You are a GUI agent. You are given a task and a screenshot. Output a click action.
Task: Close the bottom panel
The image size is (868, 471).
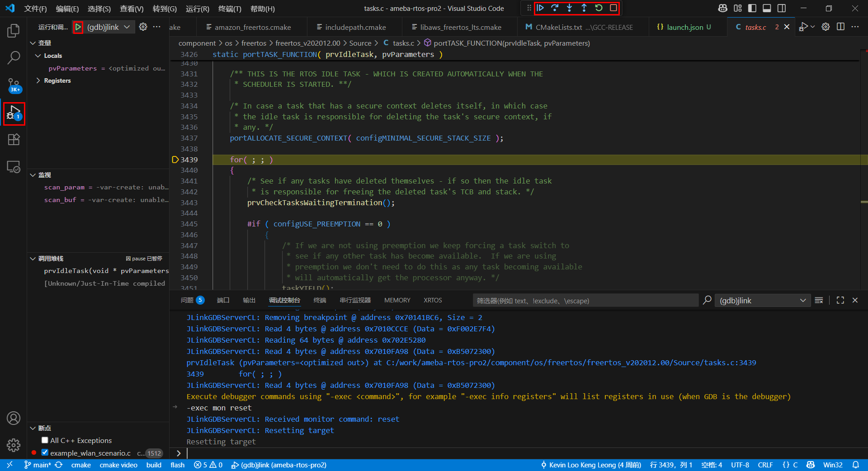point(855,300)
